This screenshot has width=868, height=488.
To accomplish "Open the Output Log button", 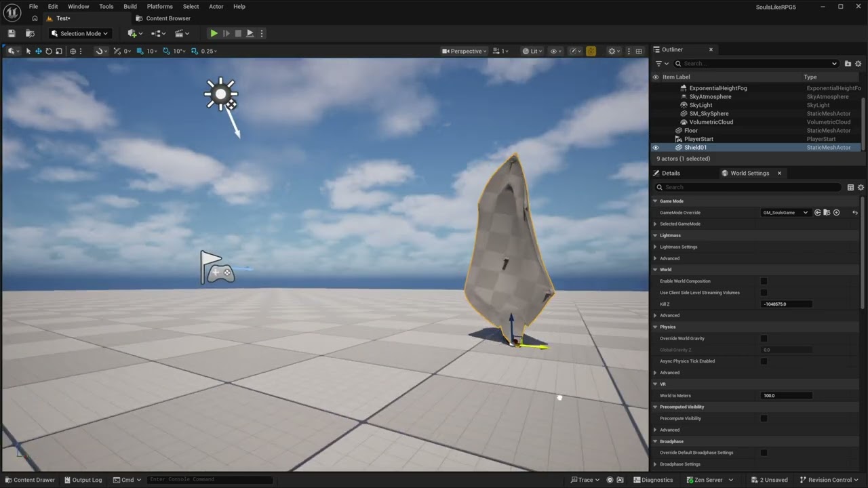I will 83,480.
